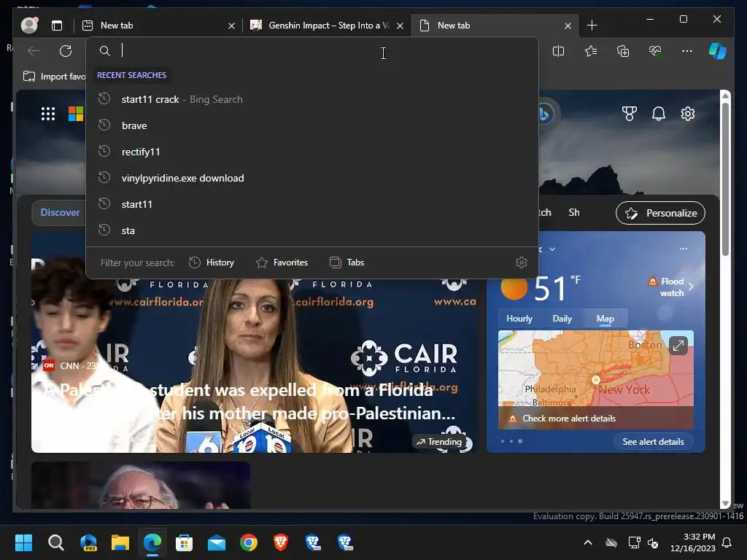This screenshot has height=560, width=747.
Task: Open the tab actions menu icon
Action: tap(57, 26)
